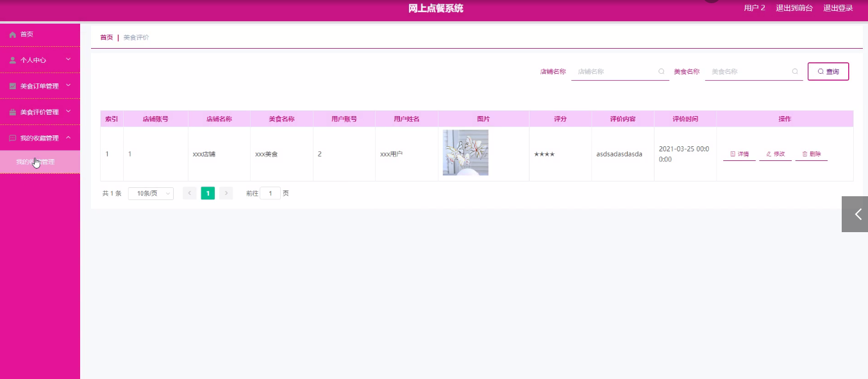
Task: Click the magnifier icon in 美食名称 field
Action: [x=796, y=71]
